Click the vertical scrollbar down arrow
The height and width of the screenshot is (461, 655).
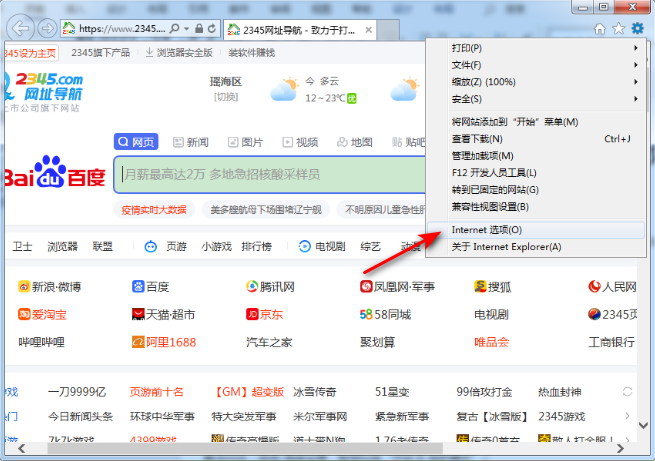(644, 426)
